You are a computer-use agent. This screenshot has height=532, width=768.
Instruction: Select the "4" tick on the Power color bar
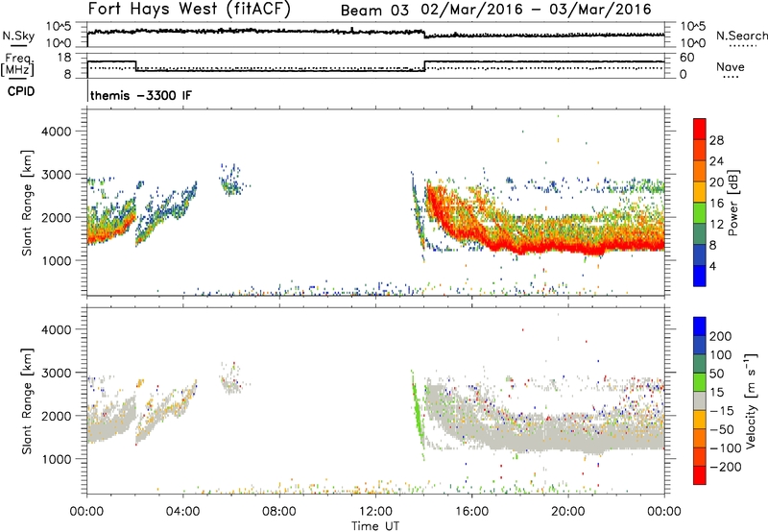pyautogui.click(x=713, y=266)
